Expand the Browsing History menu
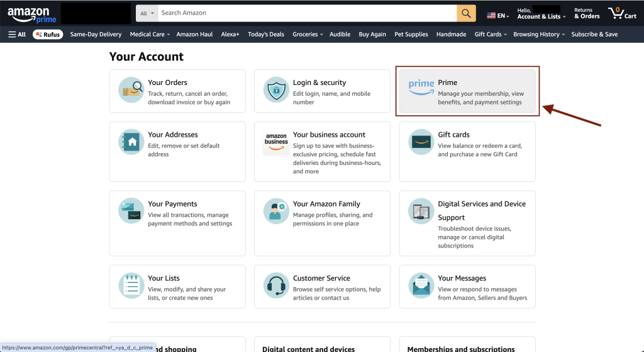The width and height of the screenshot is (644, 352). [x=539, y=35]
